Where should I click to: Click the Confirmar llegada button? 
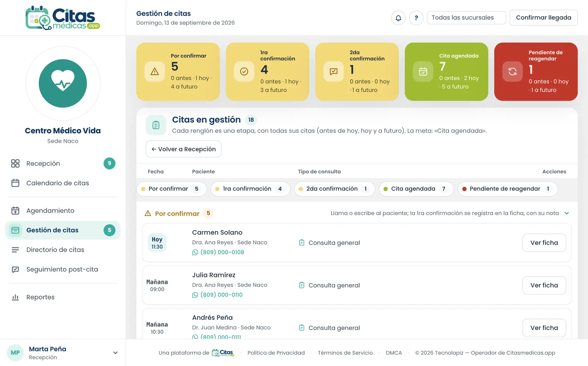544,18
